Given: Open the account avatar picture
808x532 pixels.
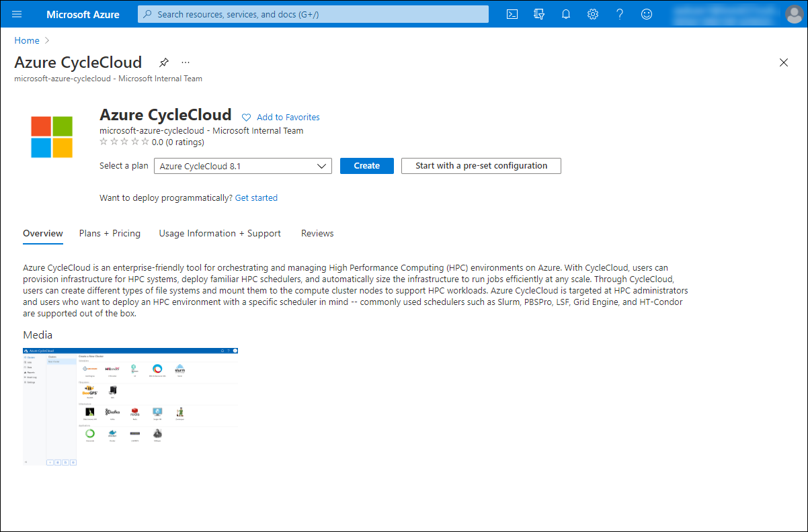Looking at the screenshot, I should 794,14.
